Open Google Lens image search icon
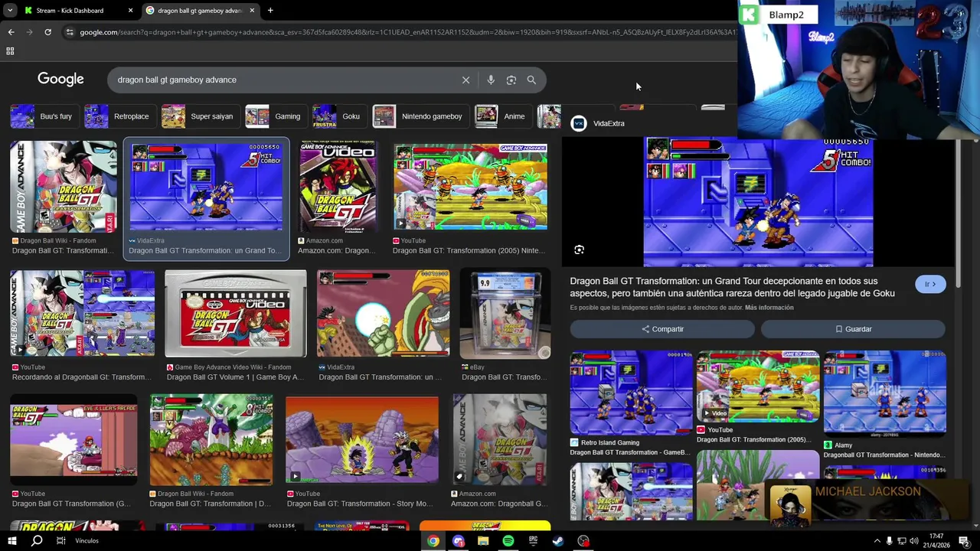 point(511,80)
